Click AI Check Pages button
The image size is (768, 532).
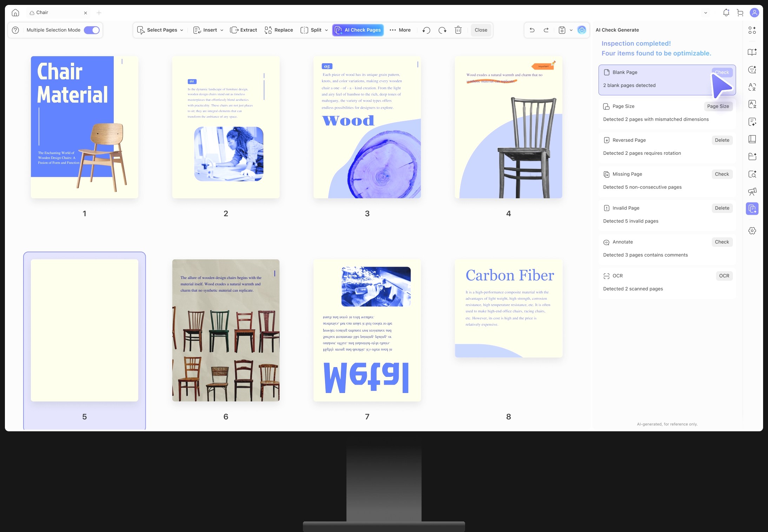pyautogui.click(x=358, y=30)
